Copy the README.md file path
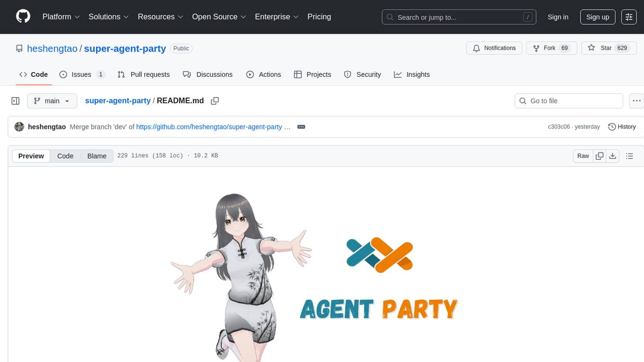 click(215, 101)
